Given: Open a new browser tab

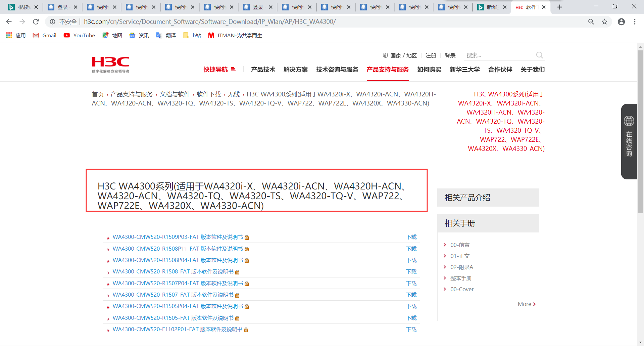Looking at the screenshot, I should tap(559, 7).
